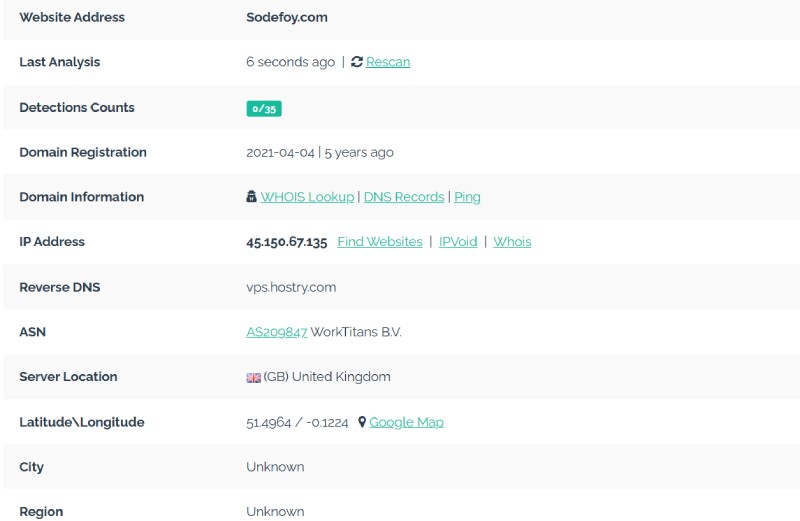Click the ASN row label

tap(33, 332)
